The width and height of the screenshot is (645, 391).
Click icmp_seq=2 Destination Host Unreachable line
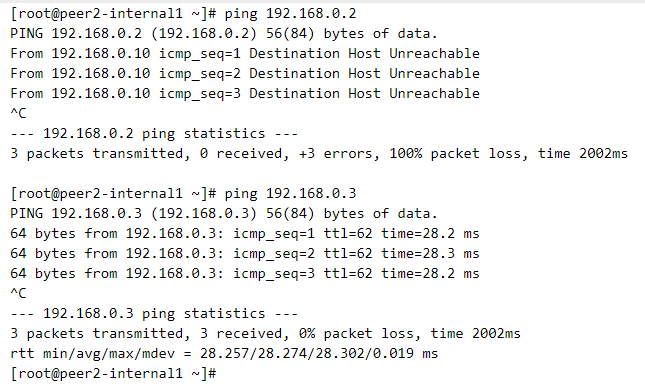tap(245, 74)
